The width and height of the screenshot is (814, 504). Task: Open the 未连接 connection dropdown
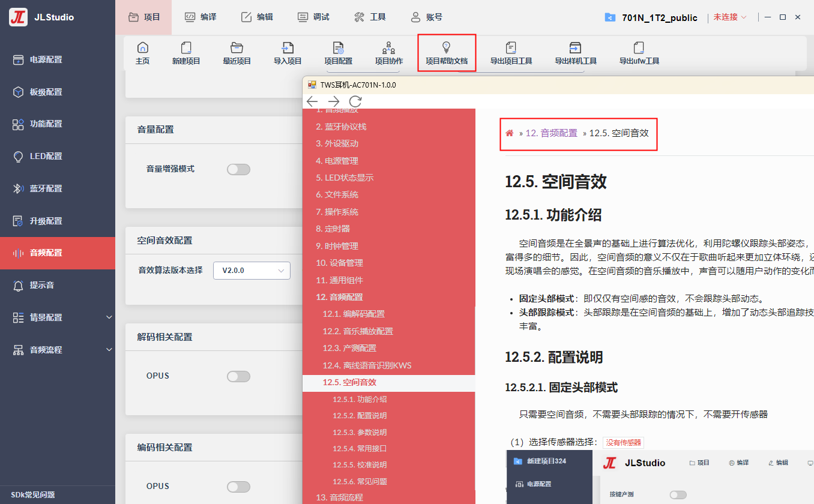pyautogui.click(x=730, y=17)
